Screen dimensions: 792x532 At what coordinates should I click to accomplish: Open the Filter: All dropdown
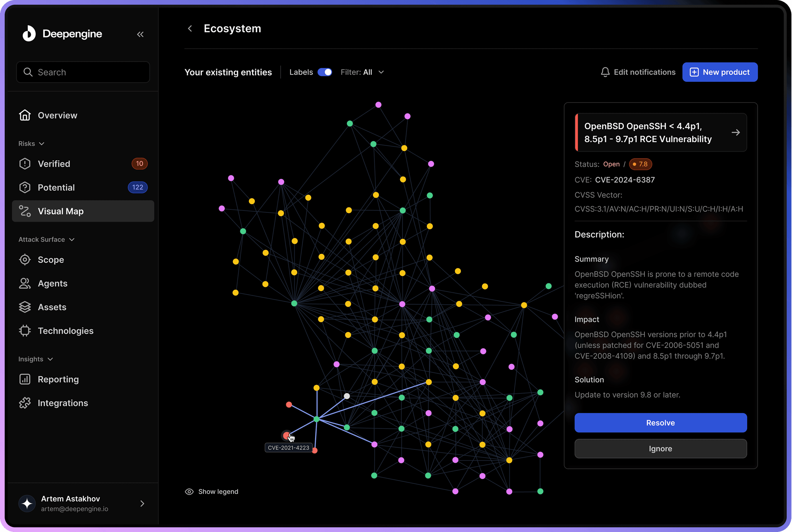(x=362, y=72)
